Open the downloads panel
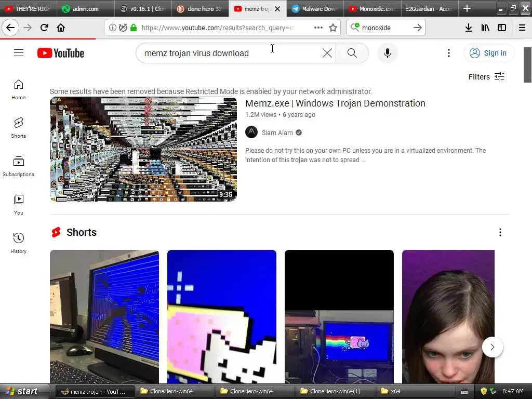Image resolution: width=532 pixels, height=399 pixels. coord(469,28)
